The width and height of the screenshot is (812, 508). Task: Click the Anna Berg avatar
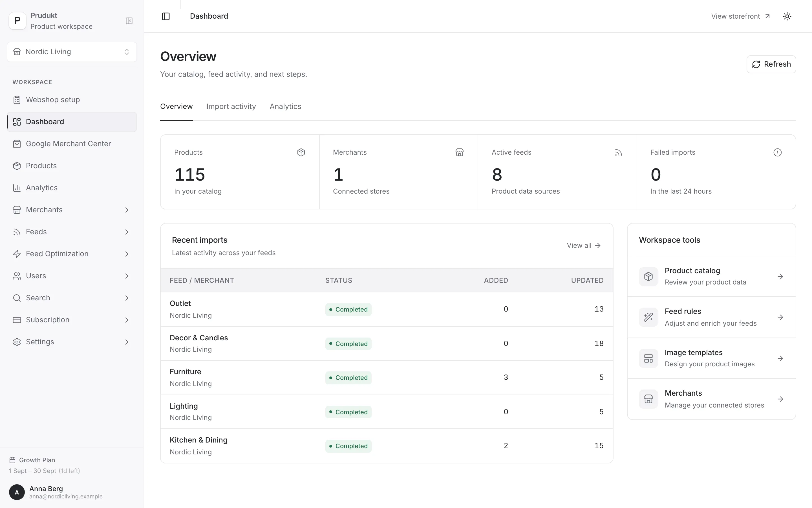(x=17, y=492)
